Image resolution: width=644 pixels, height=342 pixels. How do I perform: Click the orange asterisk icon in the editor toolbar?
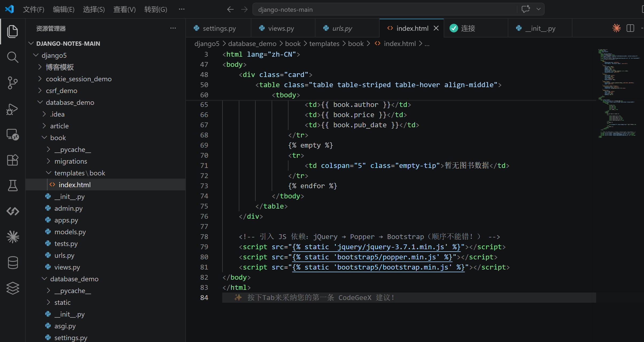click(x=616, y=28)
